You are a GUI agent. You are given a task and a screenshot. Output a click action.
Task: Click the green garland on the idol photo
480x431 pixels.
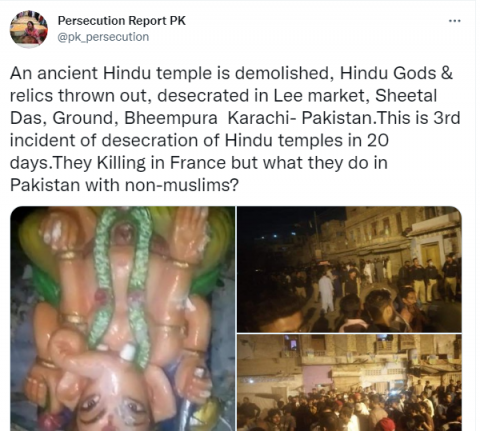pos(122,280)
